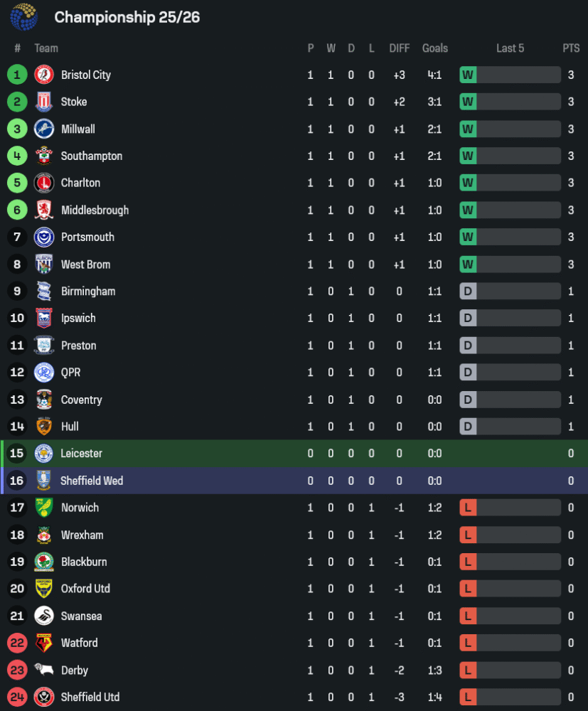This screenshot has height=711, width=588.
Task: Click the Stoke club crest
Action: point(44,102)
